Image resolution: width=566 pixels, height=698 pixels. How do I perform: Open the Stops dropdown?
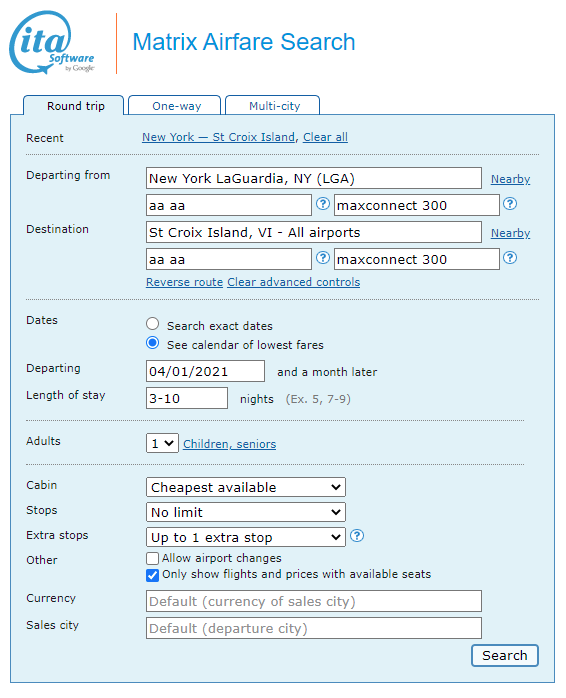click(246, 512)
